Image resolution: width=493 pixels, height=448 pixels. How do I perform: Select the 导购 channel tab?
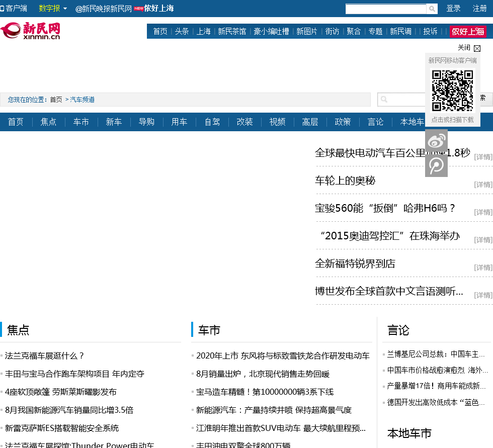(x=146, y=122)
